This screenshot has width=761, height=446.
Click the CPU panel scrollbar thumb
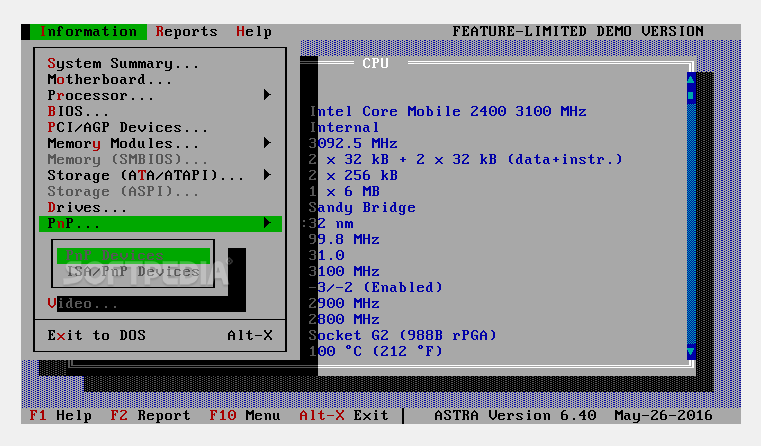(691, 95)
